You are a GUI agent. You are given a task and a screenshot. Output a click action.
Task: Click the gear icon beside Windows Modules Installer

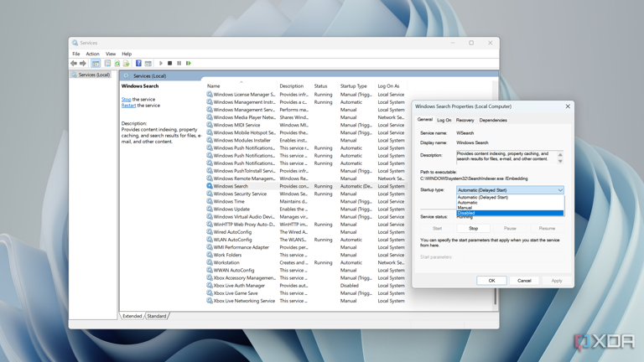[x=210, y=140]
